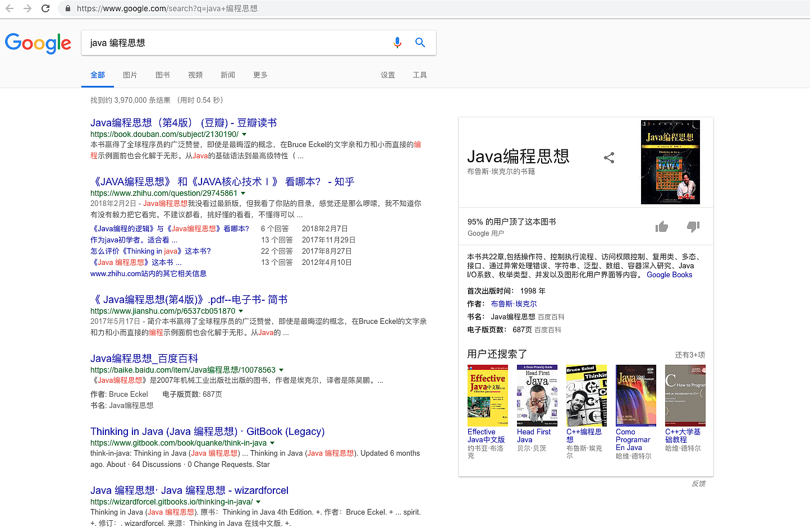
Task: Click the Google logo
Action: coord(38,43)
